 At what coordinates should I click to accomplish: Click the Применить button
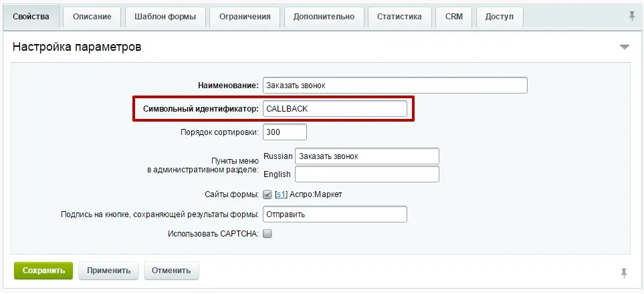108,271
